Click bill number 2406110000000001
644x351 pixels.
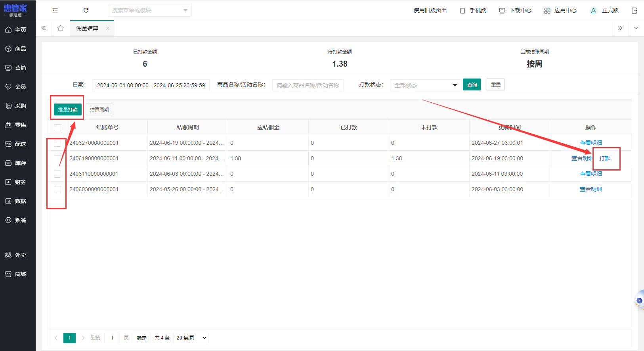94,174
